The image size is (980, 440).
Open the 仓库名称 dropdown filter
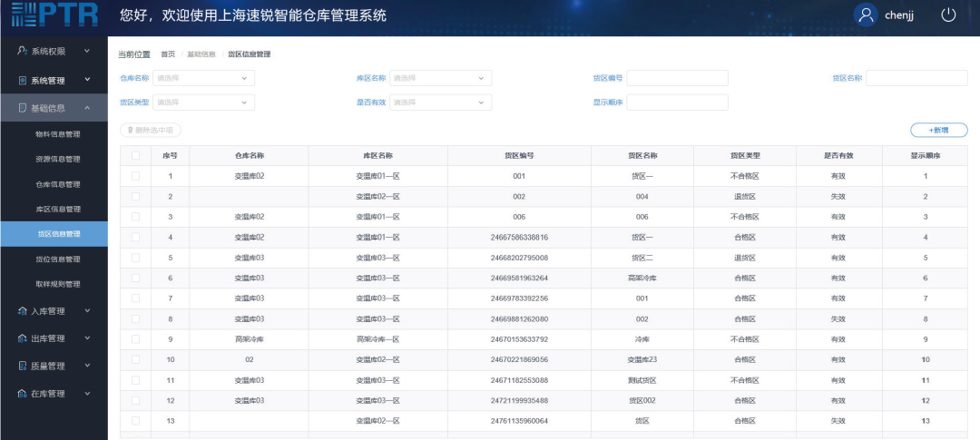pos(204,78)
